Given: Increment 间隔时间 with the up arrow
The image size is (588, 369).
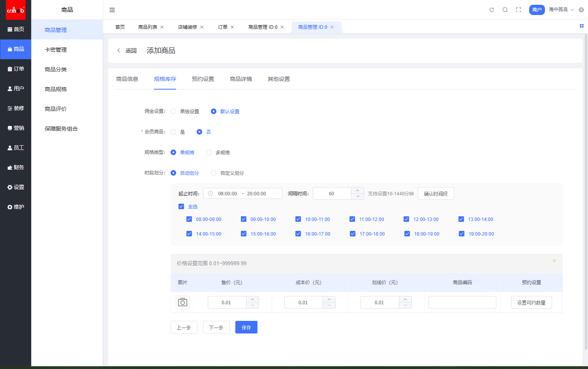Looking at the screenshot, I should coord(357,191).
